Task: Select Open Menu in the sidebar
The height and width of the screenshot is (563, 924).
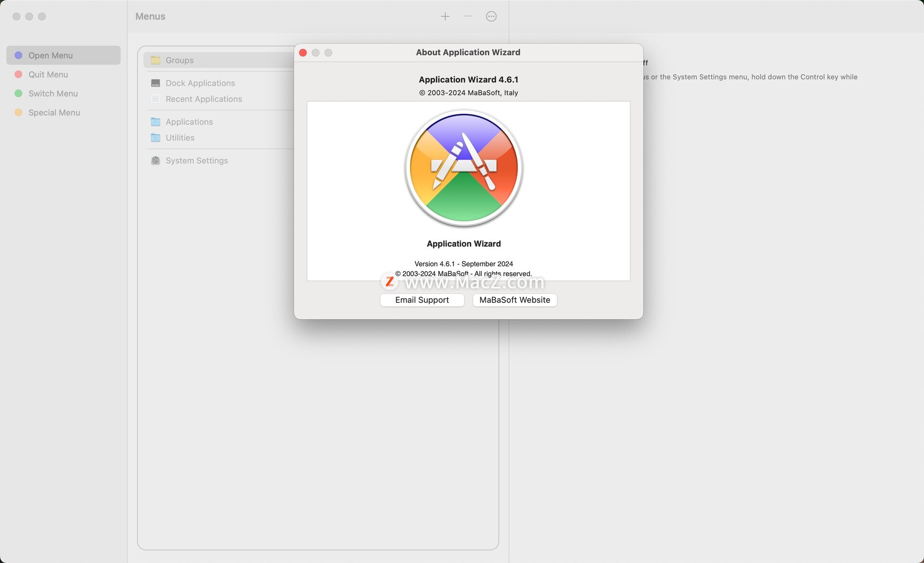Action: (64, 55)
